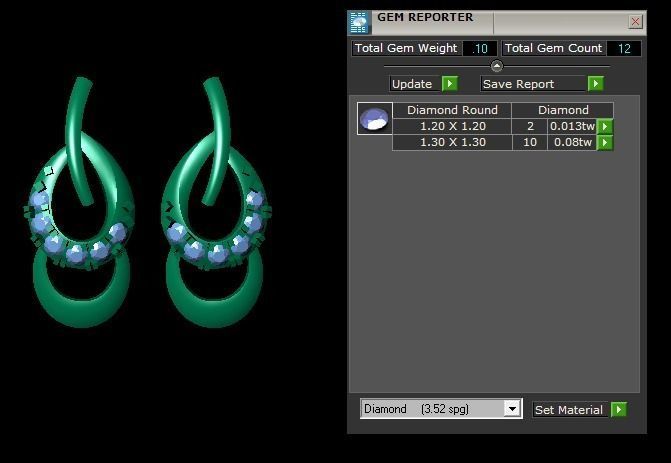Collapse the panel with the round arrow handle
Viewport: 671px width, 463px height.
pos(497,66)
